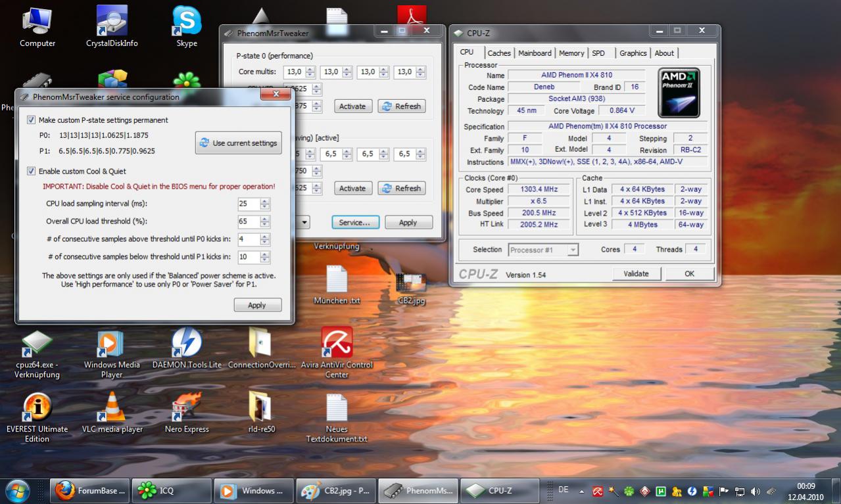Switch to CB2.jpg Paint taskbar button
The height and width of the screenshot is (504, 841).
(x=337, y=491)
